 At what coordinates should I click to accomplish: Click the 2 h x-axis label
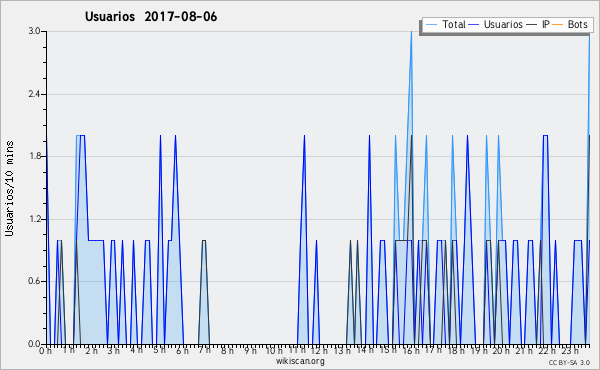(91, 350)
